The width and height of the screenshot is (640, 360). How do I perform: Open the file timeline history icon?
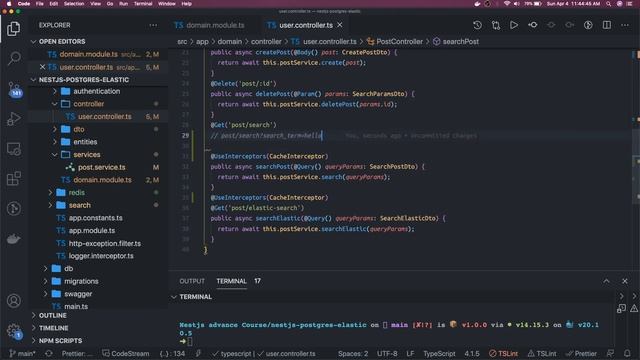pos(477,25)
